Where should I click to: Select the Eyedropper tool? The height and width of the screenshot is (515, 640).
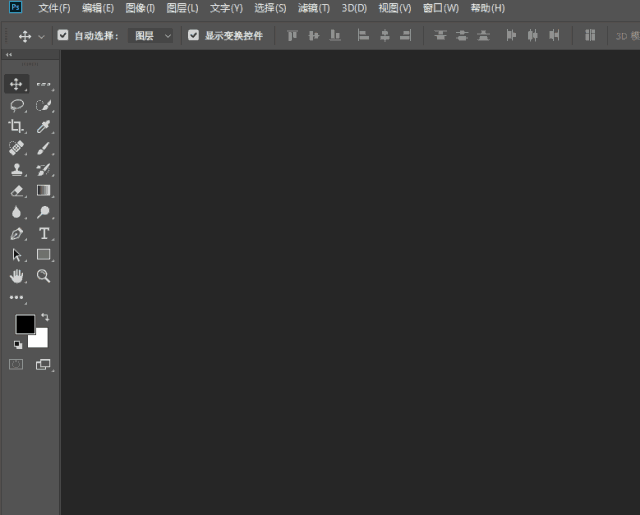pyautogui.click(x=43, y=127)
